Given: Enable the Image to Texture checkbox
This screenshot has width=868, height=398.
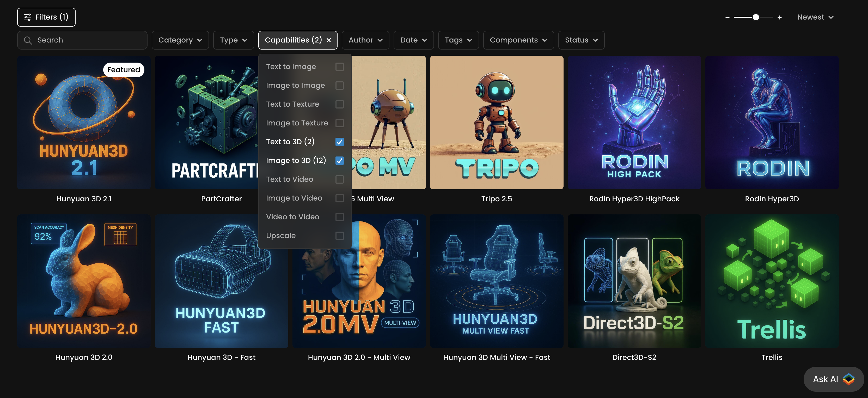Looking at the screenshot, I should [x=339, y=123].
